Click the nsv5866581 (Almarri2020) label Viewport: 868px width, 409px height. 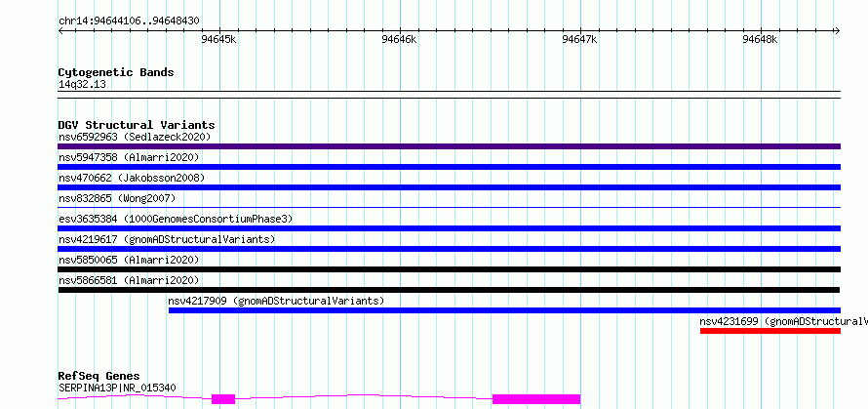(x=129, y=280)
